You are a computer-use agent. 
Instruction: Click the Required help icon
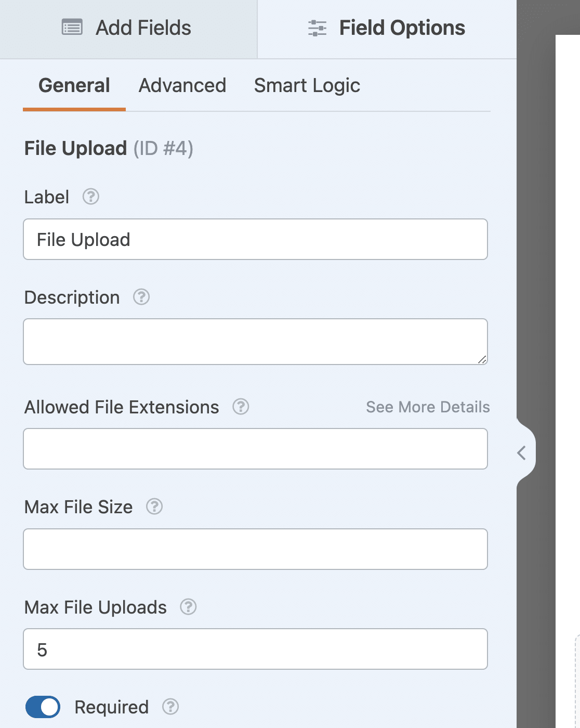[x=171, y=707]
